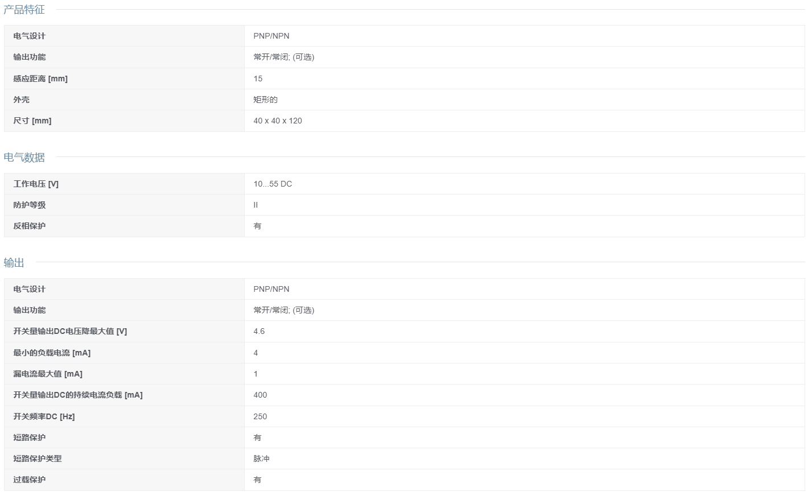
Task: Click the 开关频率DC [Hz] label
Action: point(44,416)
